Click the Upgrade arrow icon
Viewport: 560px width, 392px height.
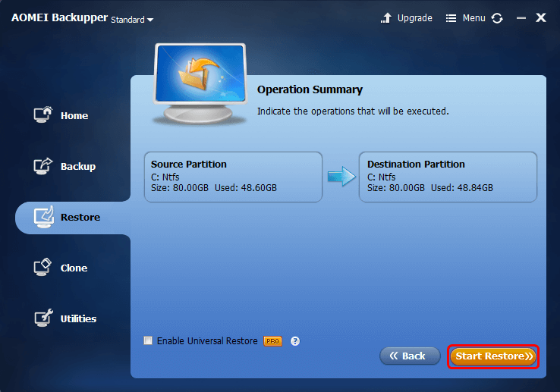pyautogui.click(x=386, y=18)
